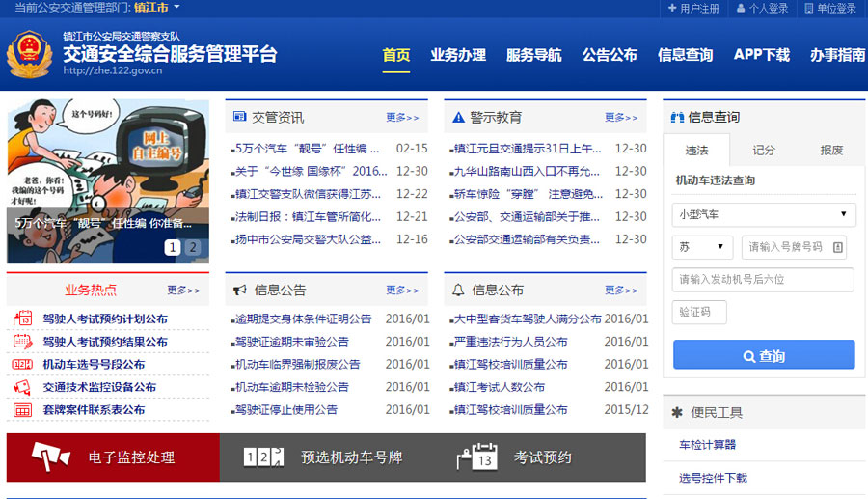Open the 镇江市 city selector dropdown

tap(152, 8)
